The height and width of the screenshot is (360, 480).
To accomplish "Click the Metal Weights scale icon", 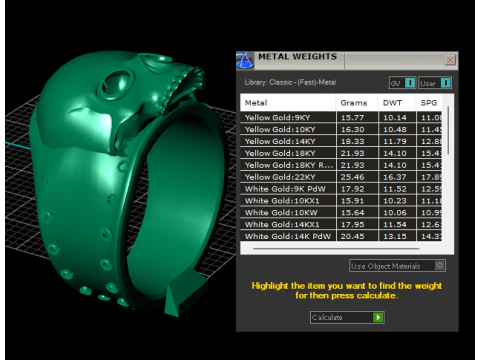I will point(245,61).
